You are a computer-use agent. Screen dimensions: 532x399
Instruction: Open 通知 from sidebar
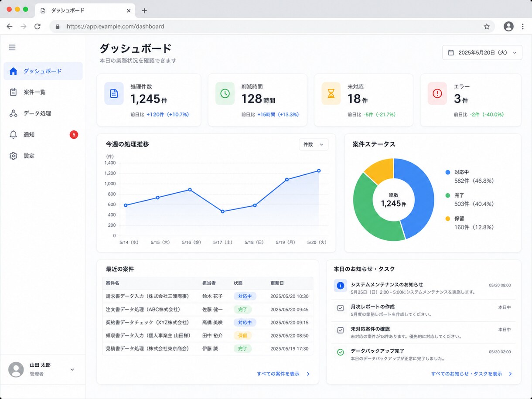(43, 135)
